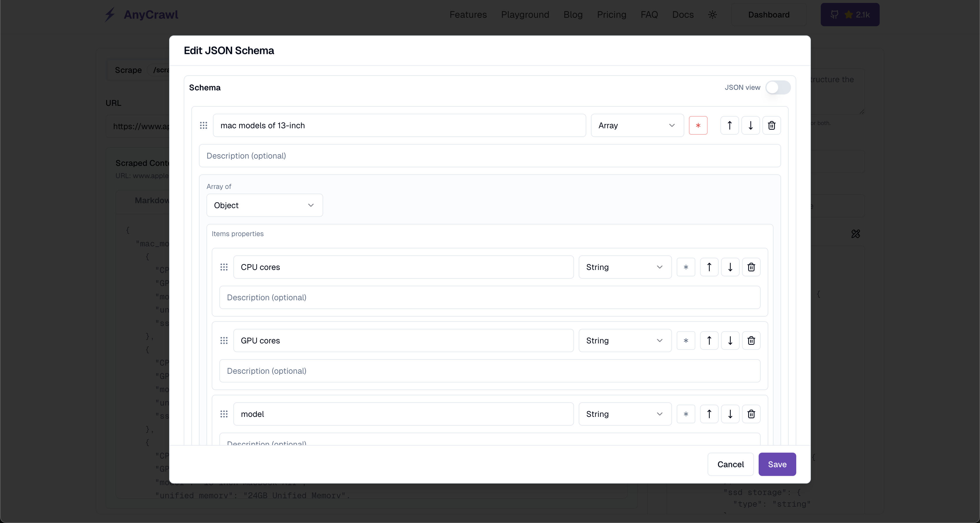Viewport: 980px width, 523px height.
Task: Delete the mac models of 13-inch field
Action: tap(771, 126)
